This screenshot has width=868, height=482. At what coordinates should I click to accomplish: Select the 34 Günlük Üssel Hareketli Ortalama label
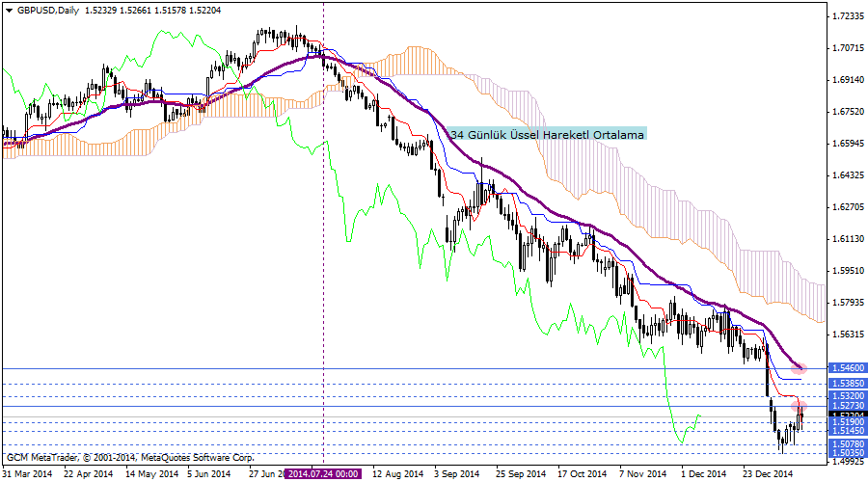[548, 136]
